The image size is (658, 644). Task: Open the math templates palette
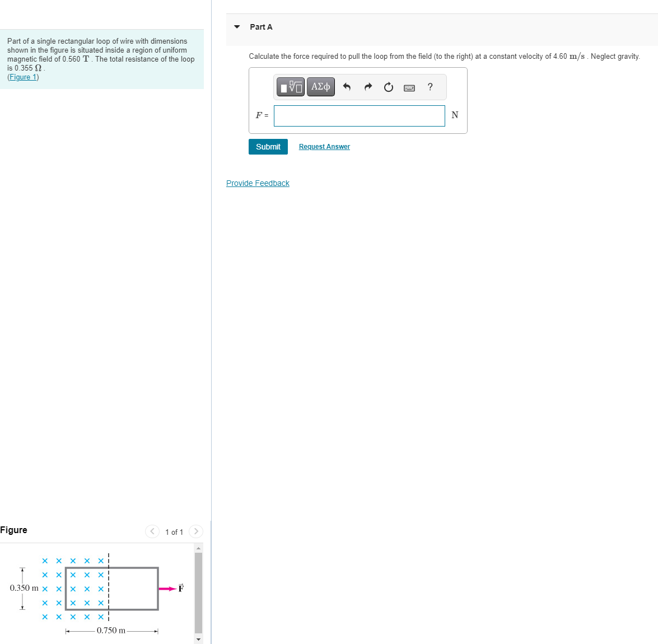click(x=290, y=87)
